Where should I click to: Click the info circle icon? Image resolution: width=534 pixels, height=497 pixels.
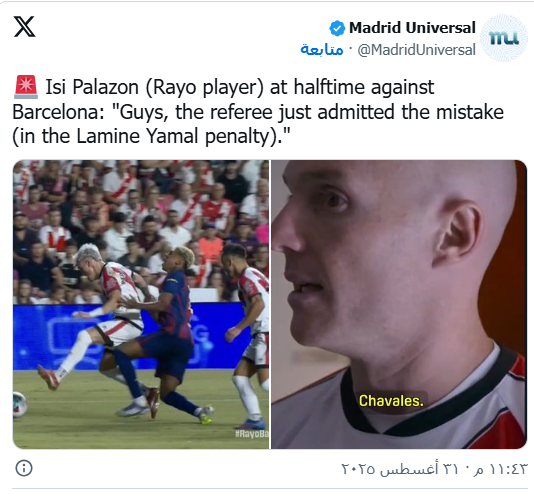[x=24, y=468]
